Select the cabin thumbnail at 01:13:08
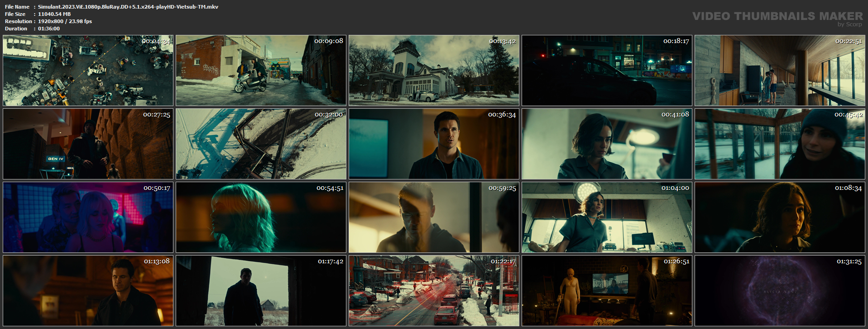Viewport: 868px width, 329px height. [x=88, y=291]
